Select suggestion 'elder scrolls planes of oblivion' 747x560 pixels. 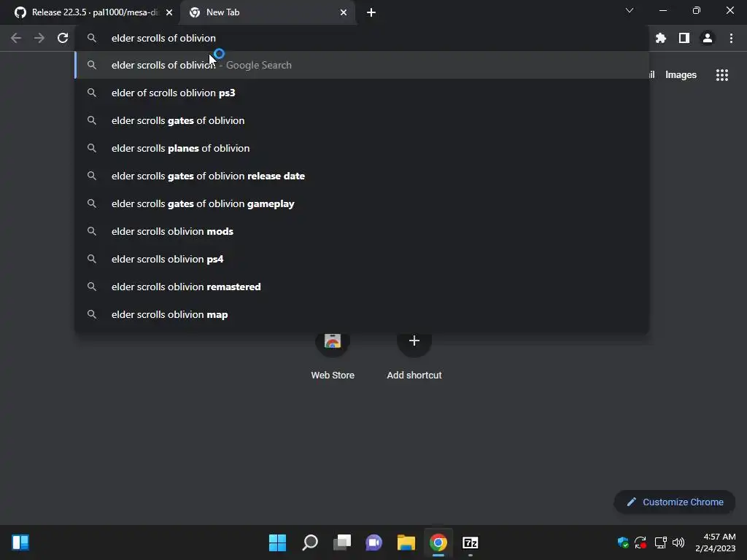pyautogui.click(x=362, y=148)
